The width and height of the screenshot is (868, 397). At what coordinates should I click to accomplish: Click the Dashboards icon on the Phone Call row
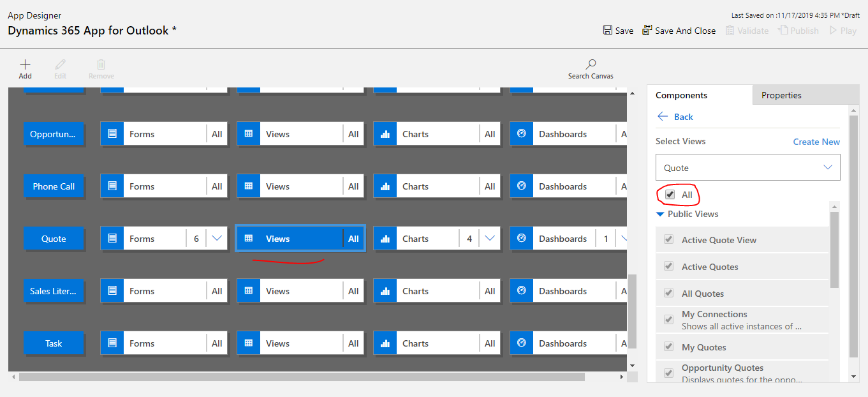(521, 186)
